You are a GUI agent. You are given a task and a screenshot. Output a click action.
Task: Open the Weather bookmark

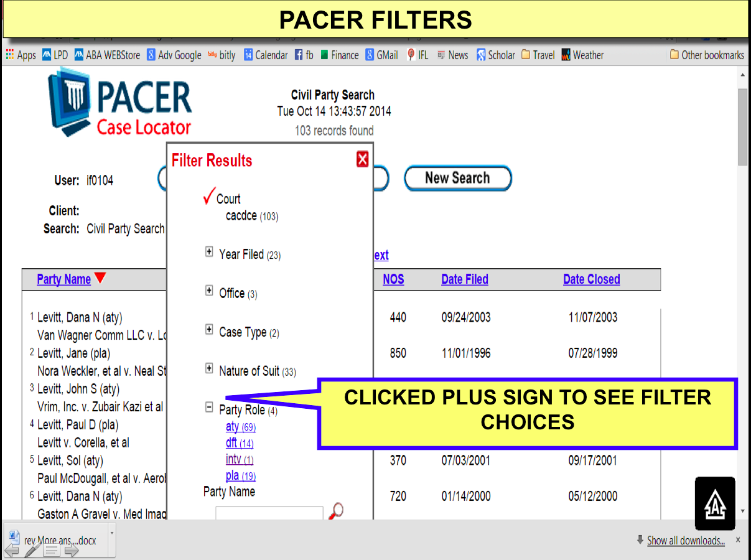pyautogui.click(x=582, y=55)
